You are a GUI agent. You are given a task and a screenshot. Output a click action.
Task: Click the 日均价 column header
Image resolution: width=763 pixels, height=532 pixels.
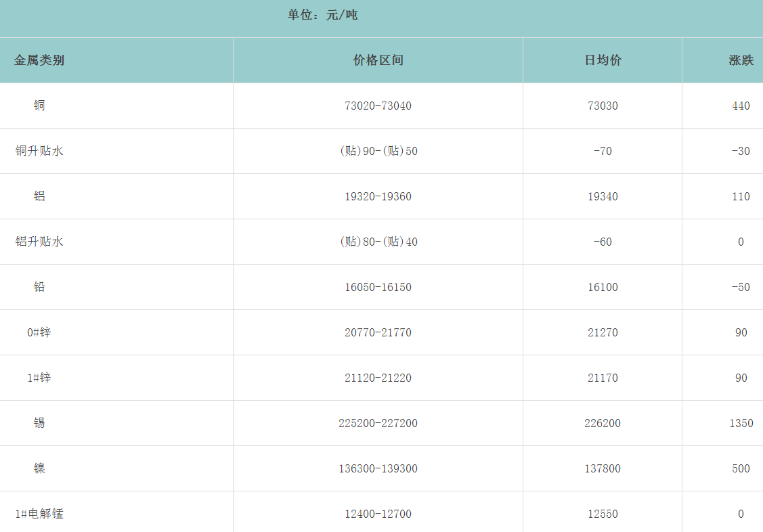coord(603,60)
